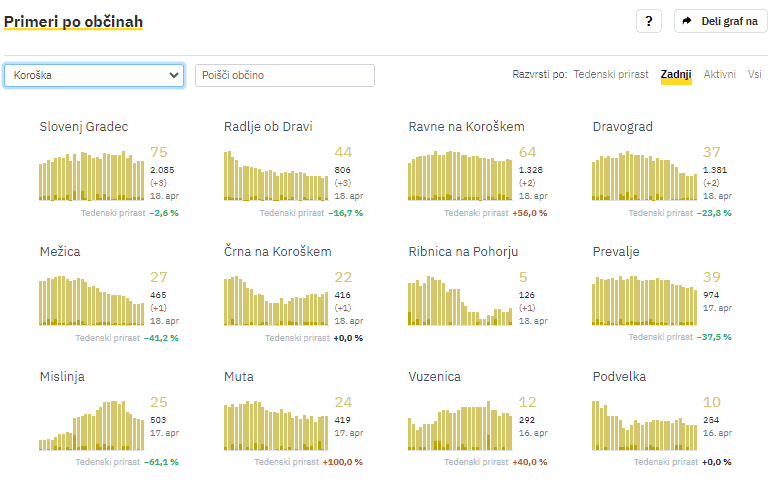Image resolution: width=778 pixels, height=481 pixels.
Task: Click the Prevalje bar chart
Action: pyautogui.click(x=644, y=301)
